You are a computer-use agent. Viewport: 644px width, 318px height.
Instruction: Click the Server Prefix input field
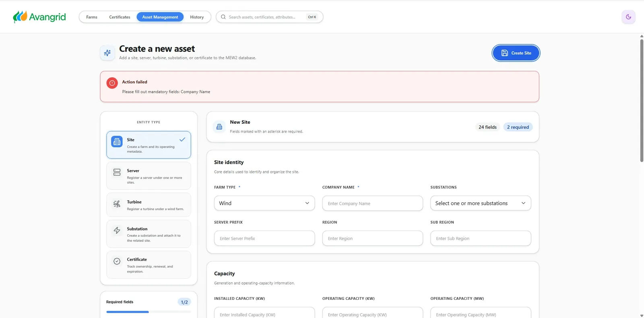tap(264, 238)
